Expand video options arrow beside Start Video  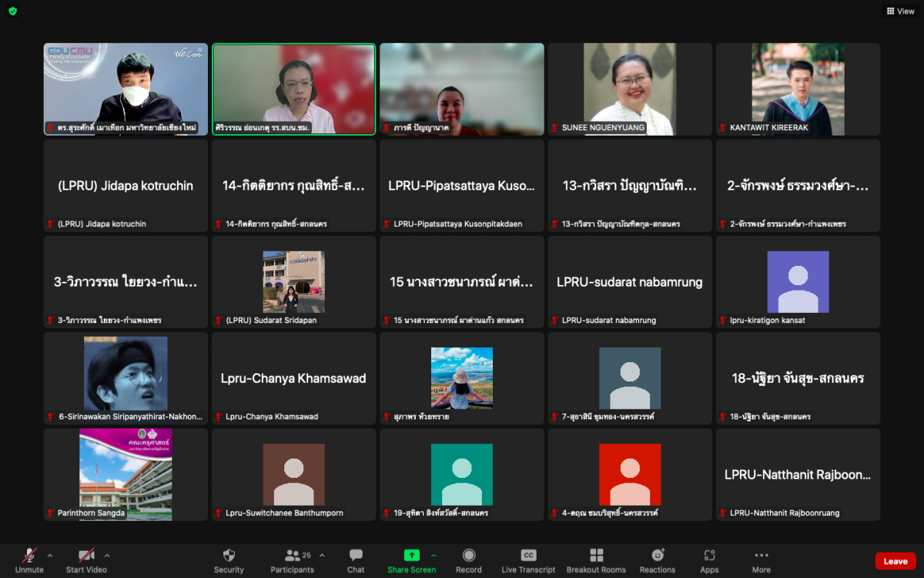pos(107,555)
